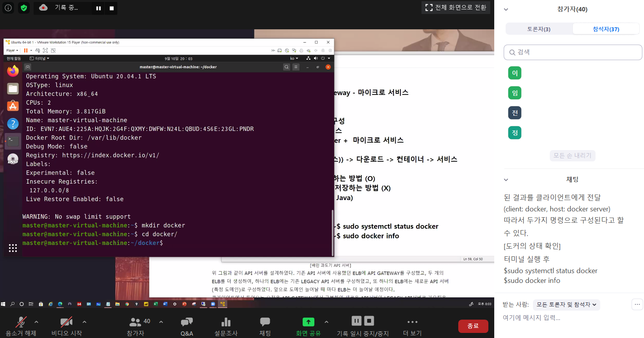Expand audio options arrow beside microphone
The height and width of the screenshot is (338, 644).
[36, 322]
